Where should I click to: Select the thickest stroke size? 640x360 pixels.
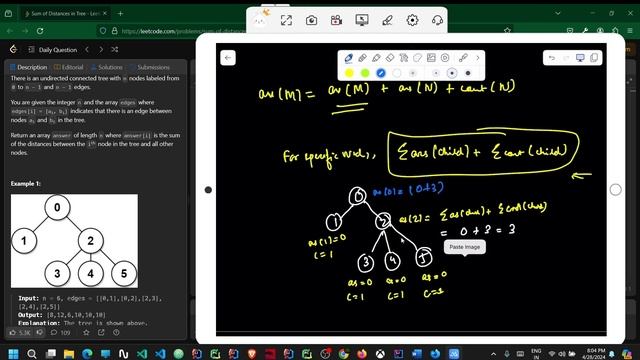point(468,73)
